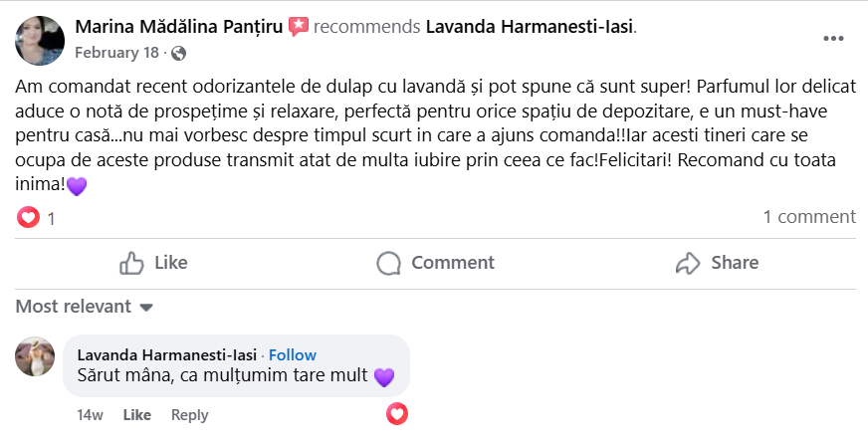This screenshot has width=868, height=448.
Task: Reply to the Lavanda Harmanesti-Iasi comment
Action: point(189,415)
